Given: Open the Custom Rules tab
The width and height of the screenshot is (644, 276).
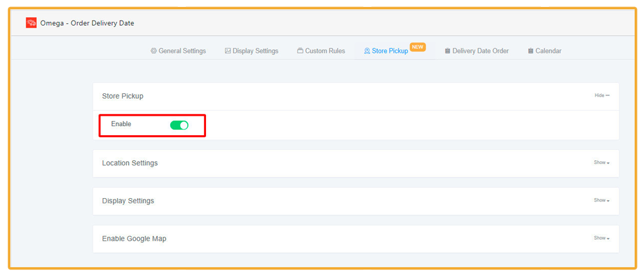Looking at the screenshot, I should 325,51.
